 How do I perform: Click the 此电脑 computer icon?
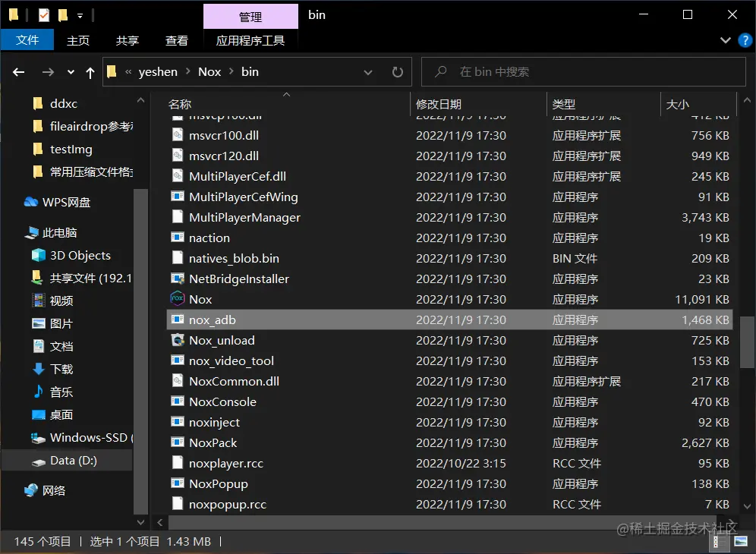coord(31,232)
